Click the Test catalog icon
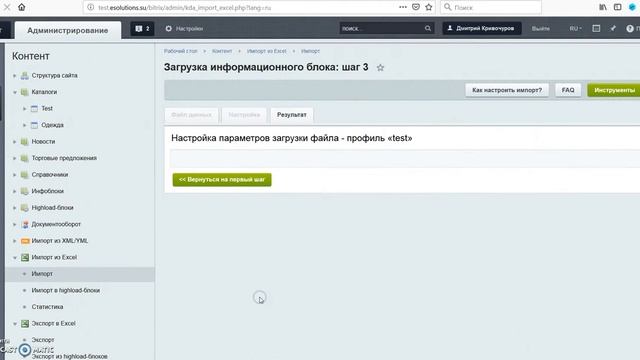 [34, 109]
